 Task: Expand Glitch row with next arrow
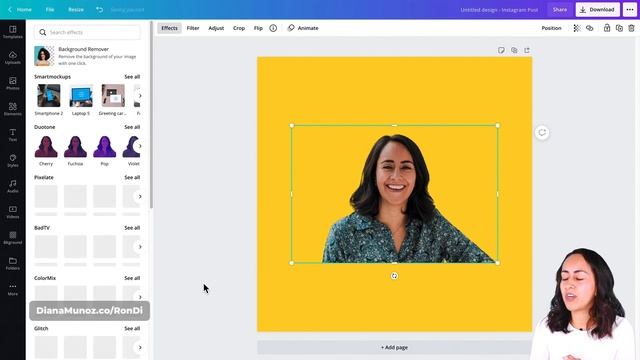tap(140, 347)
